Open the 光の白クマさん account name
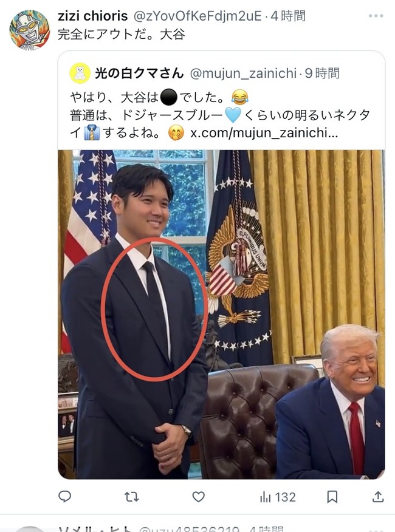Image resolution: width=395 pixels, height=532 pixels. pyautogui.click(x=139, y=73)
